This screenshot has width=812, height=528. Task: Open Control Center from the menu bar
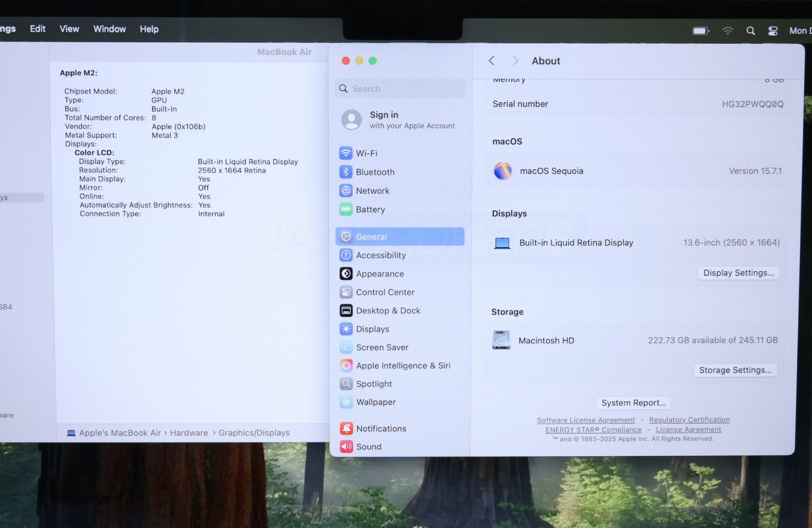[772, 31]
